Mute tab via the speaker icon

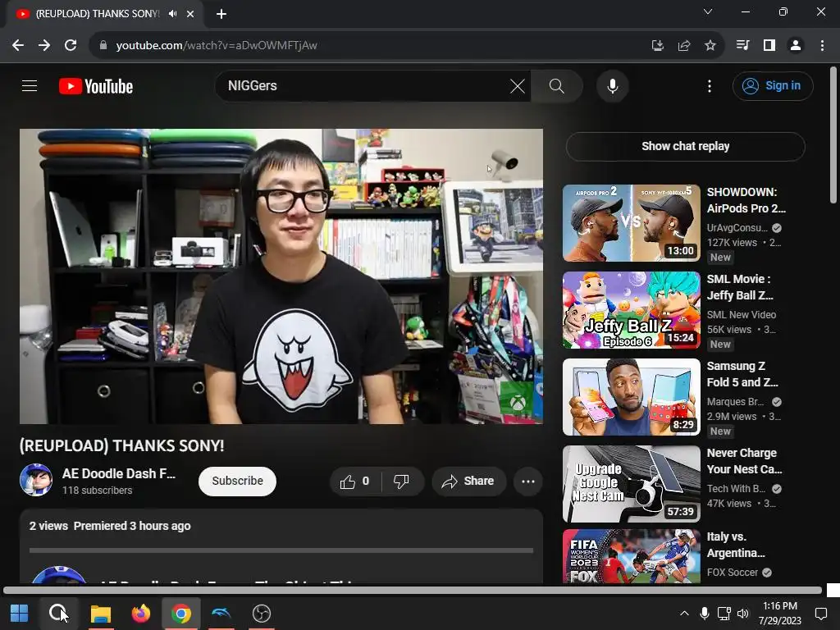pos(172,14)
